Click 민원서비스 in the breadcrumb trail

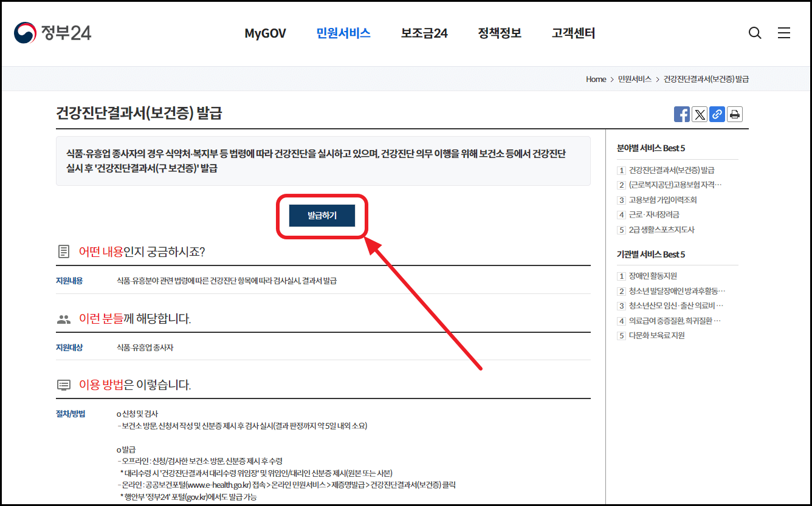(x=633, y=79)
